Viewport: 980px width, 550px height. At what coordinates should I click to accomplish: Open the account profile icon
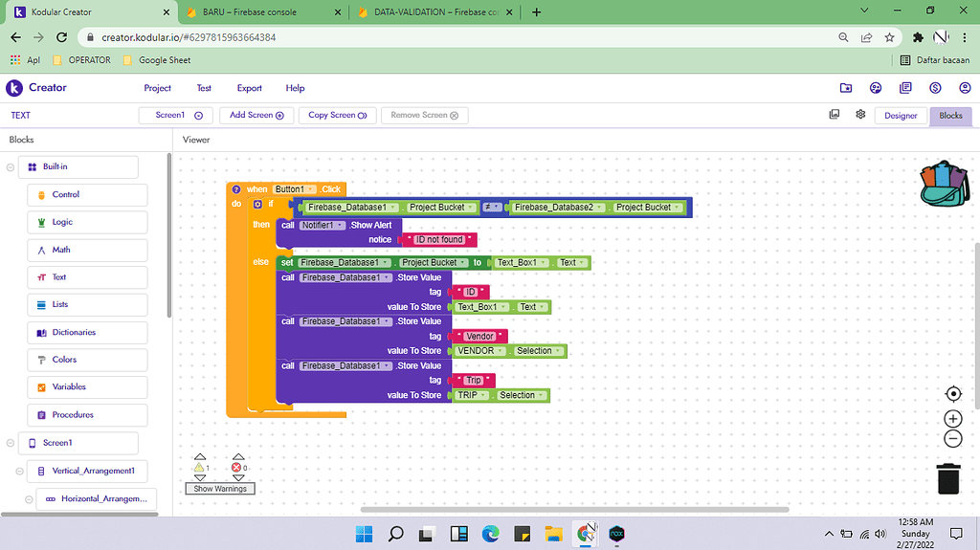coord(965,88)
